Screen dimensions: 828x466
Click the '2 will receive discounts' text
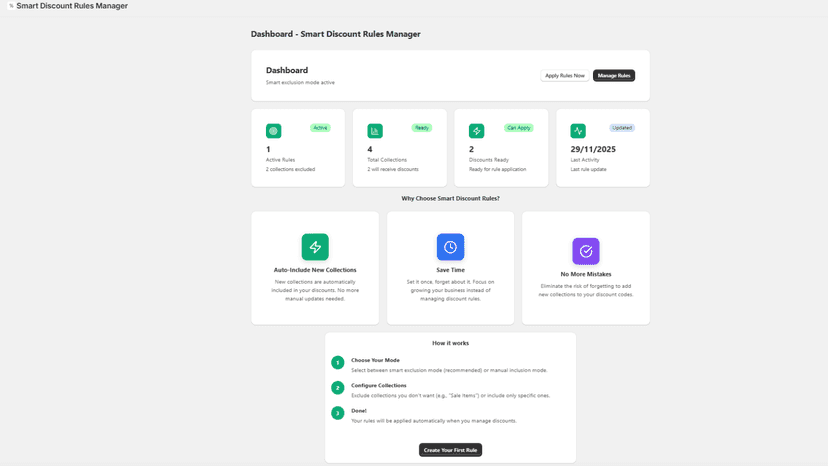(x=393, y=170)
